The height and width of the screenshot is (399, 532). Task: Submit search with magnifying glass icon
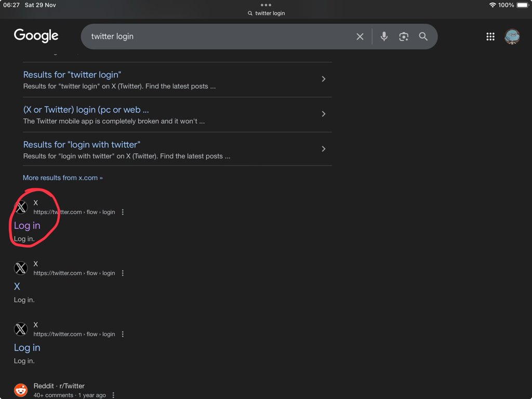point(423,36)
